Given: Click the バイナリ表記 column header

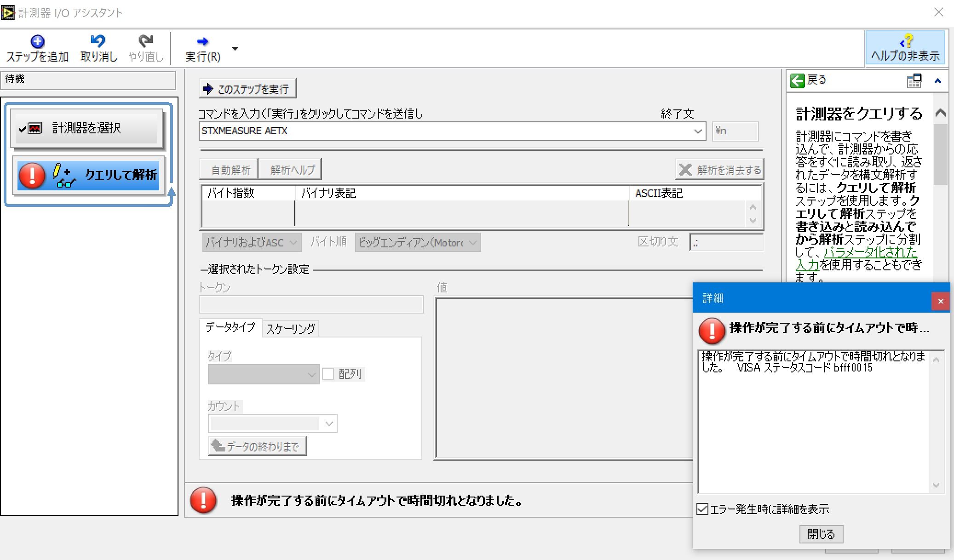Looking at the screenshot, I should coord(462,193).
